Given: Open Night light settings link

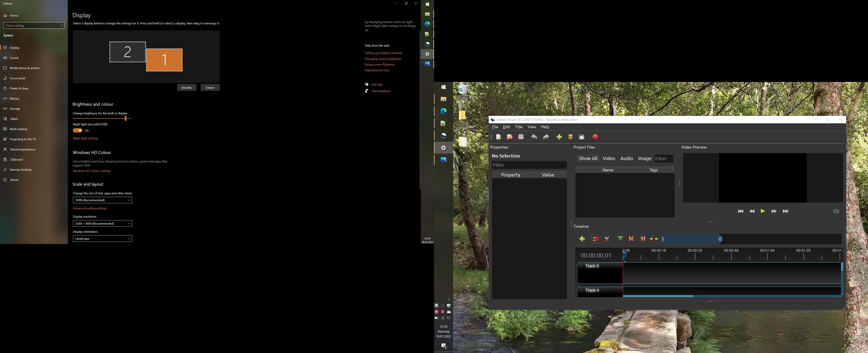Looking at the screenshot, I should [85, 138].
